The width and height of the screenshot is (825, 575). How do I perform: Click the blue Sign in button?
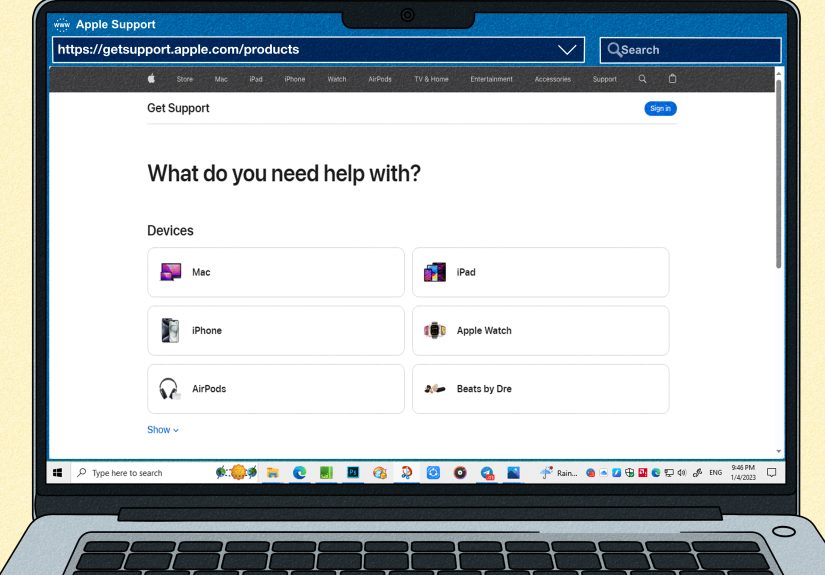point(660,108)
